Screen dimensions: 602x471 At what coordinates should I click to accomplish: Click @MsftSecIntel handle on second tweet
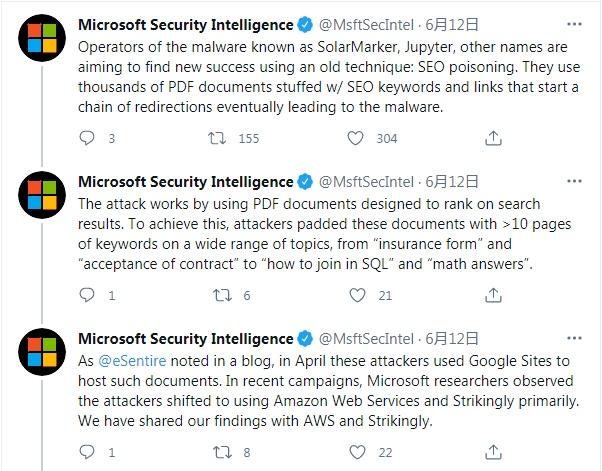point(366,182)
